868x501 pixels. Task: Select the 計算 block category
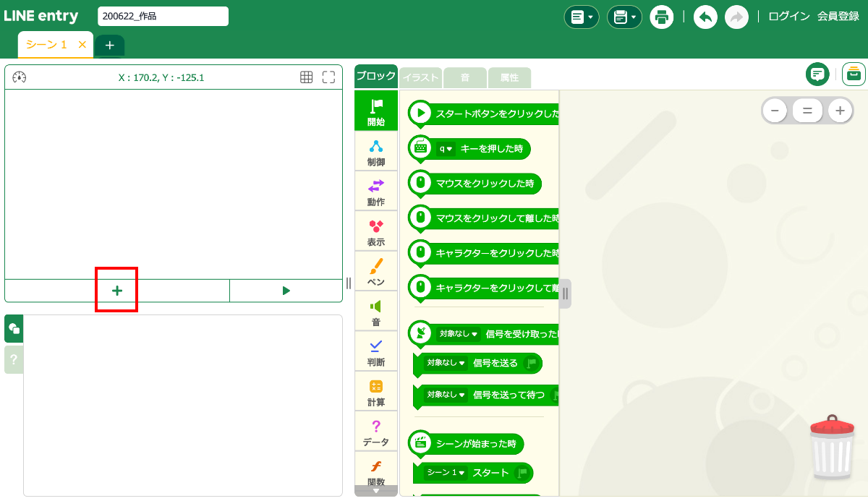pos(376,391)
